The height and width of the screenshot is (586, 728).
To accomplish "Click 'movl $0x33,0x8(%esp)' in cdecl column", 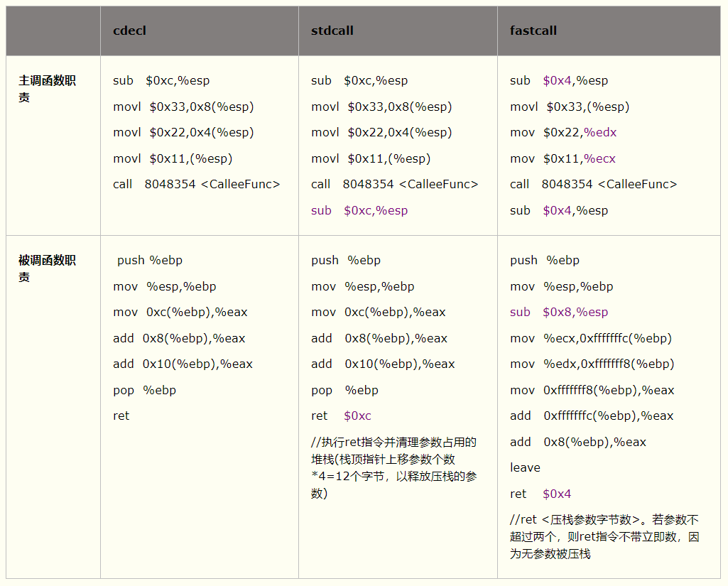I will 183,107.
